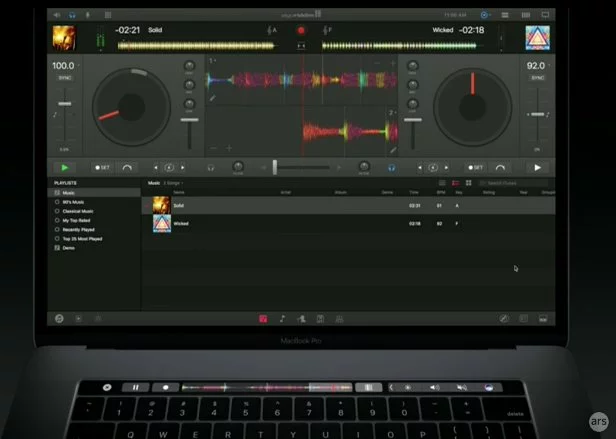
Task: Open the songs count dropdown beside Music
Action: [x=173, y=183]
